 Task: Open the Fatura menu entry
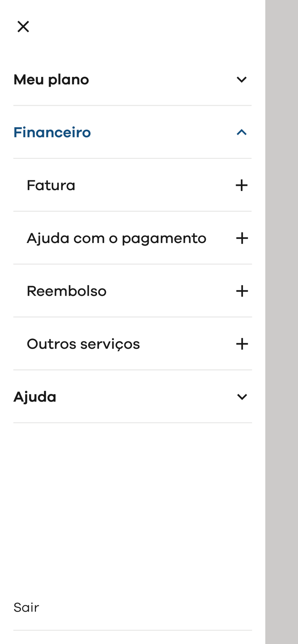point(51,185)
